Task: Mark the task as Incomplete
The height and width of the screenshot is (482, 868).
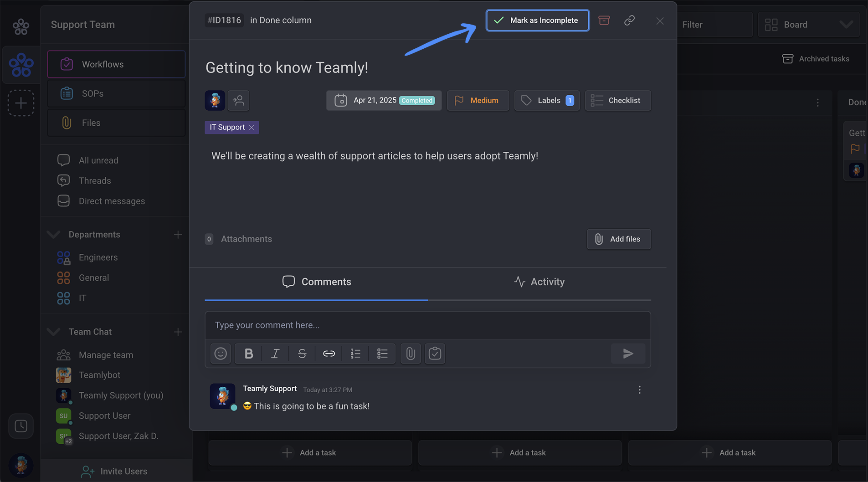Action: [x=538, y=21]
